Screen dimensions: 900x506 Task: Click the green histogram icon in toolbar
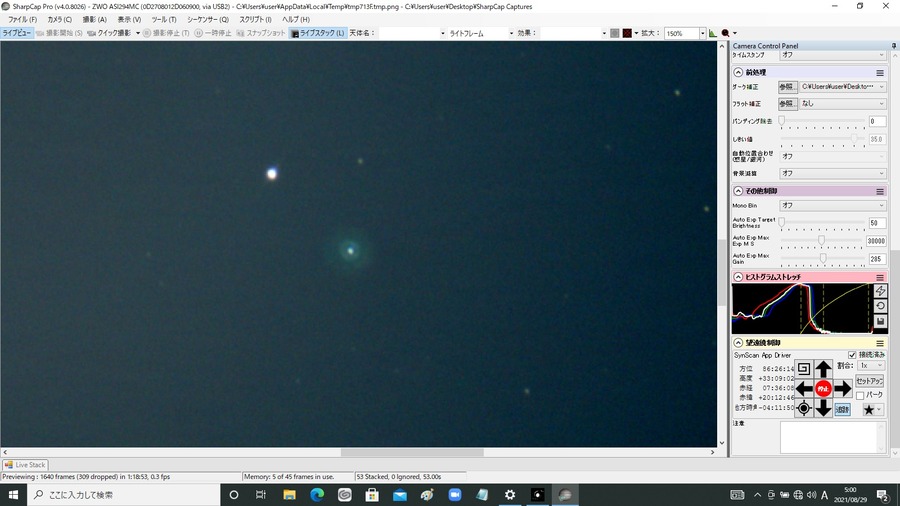pyautogui.click(x=713, y=33)
